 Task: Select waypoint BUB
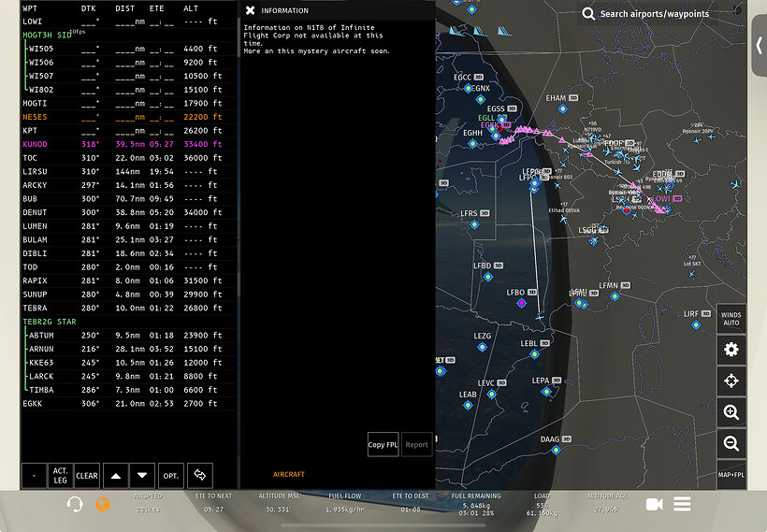[x=130, y=199]
